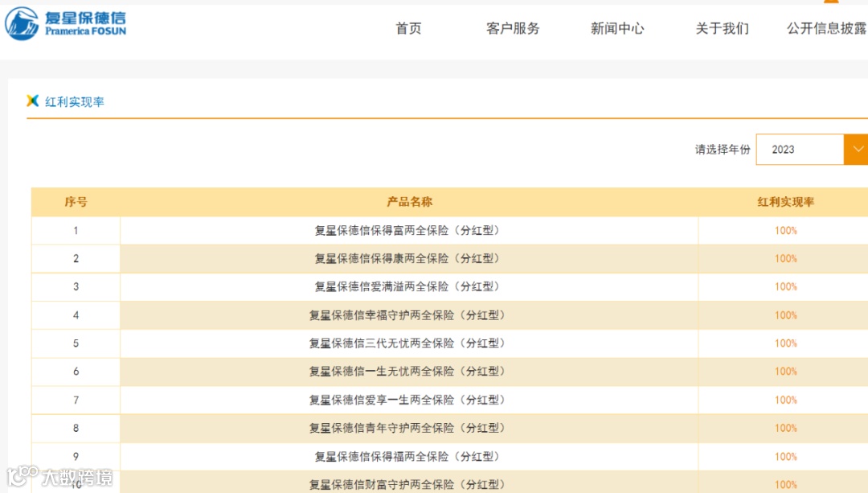
Task: Click the 100% value for 保得康 row
Action: click(x=785, y=259)
